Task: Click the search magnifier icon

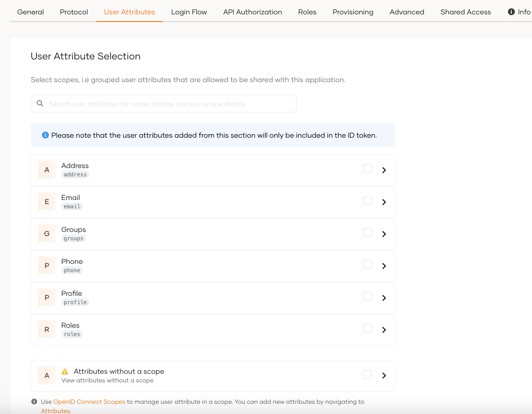Action: pos(40,103)
